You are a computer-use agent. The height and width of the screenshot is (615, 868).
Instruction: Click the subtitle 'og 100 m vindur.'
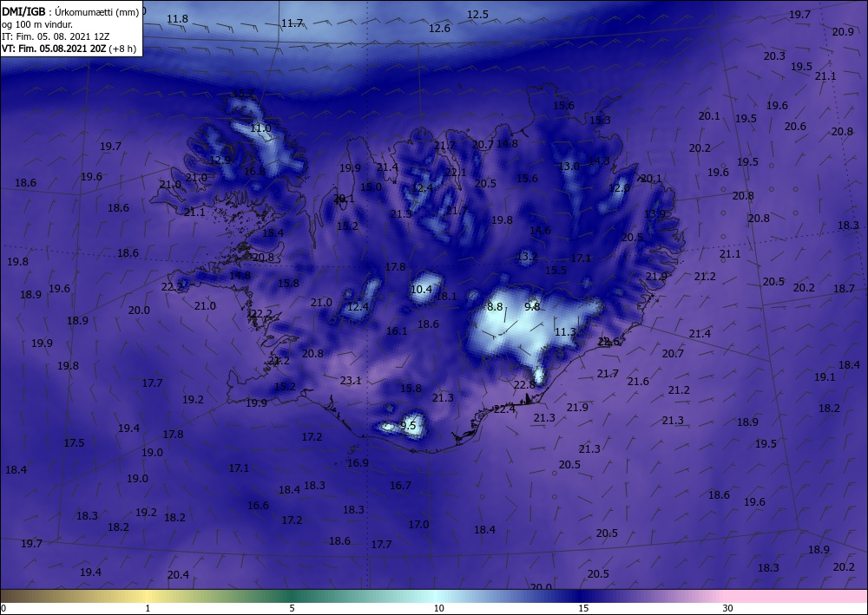coord(37,24)
